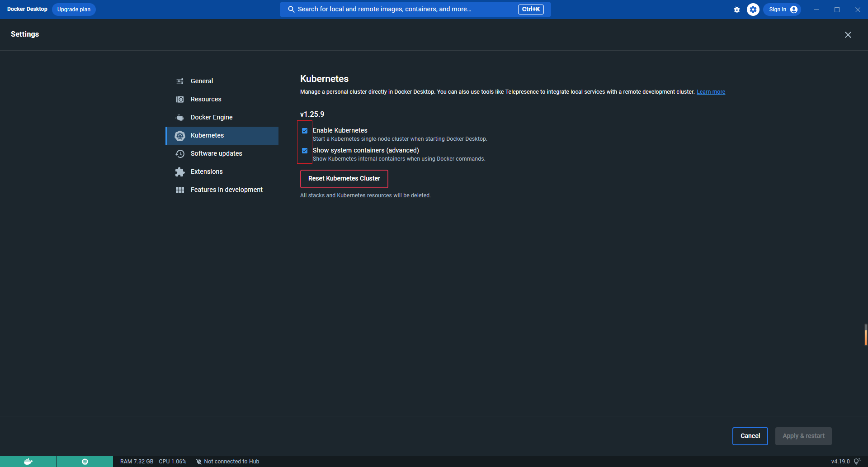Click the Extensions puzzle piece icon
The image size is (868, 467).
pyautogui.click(x=180, y=172)
